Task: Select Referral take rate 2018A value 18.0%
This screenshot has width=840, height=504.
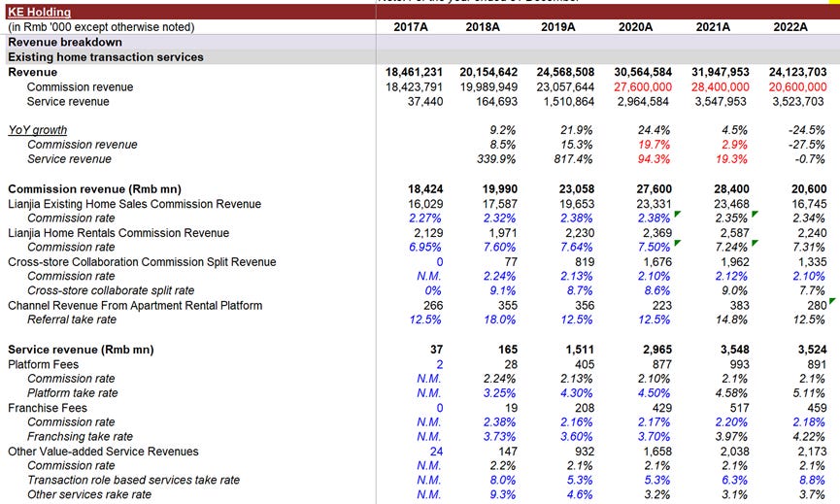Action: [x=500, y=319]
